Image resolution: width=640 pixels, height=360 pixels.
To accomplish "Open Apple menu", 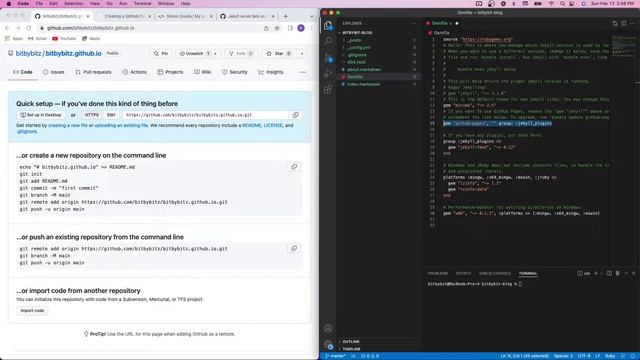I will pyautogui.click(x=9, y=4).
